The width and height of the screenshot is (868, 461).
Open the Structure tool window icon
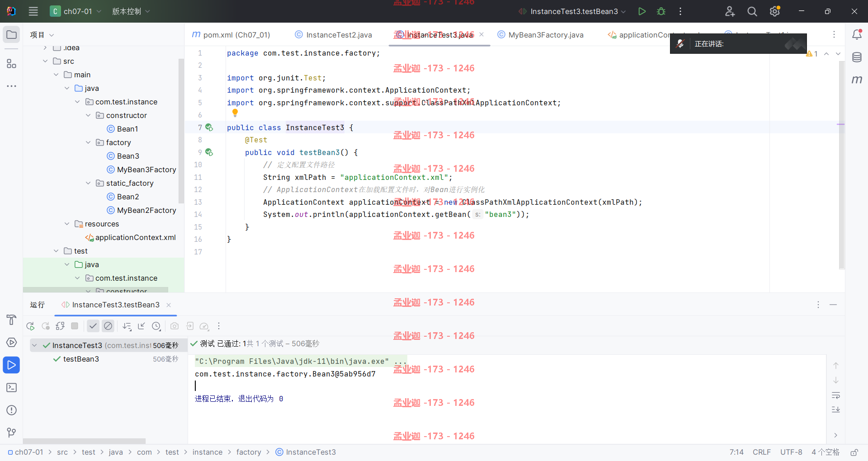(11, 64)
